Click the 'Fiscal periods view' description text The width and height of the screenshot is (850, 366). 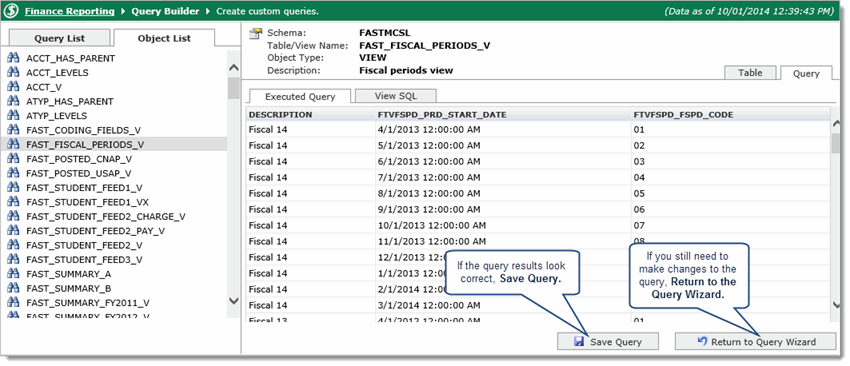(x=406, y=70)
